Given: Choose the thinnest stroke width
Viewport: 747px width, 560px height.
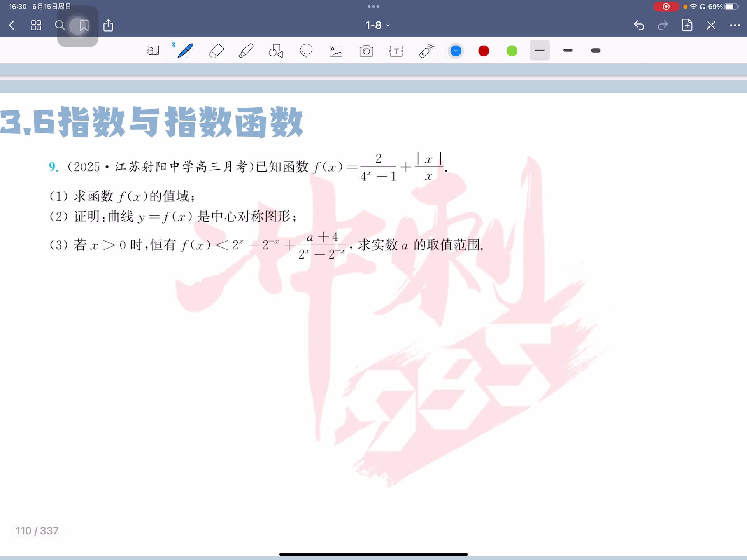Looking at the screenshot, I should 540,51.
